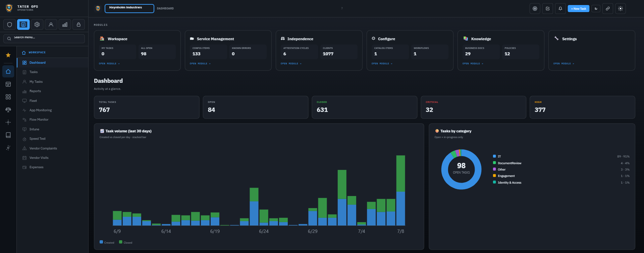Click the padlock icon in the top toolbar
Image resolution: width=644 pixels, height=253 pixels.
(x=78, y=24)
